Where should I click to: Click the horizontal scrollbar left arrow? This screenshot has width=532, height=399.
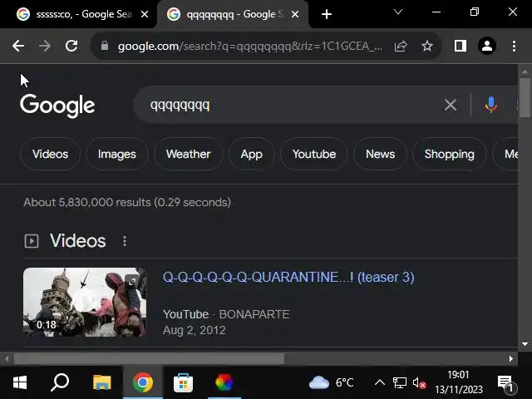pos(7,358)
